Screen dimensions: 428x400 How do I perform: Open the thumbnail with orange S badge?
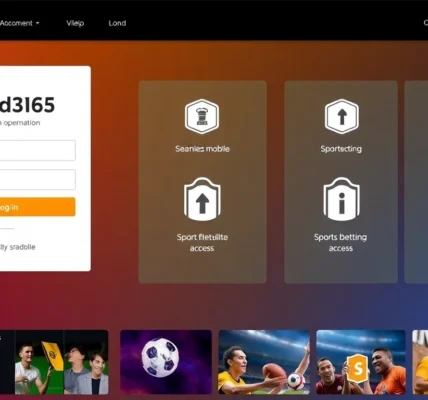coord(361,362)
